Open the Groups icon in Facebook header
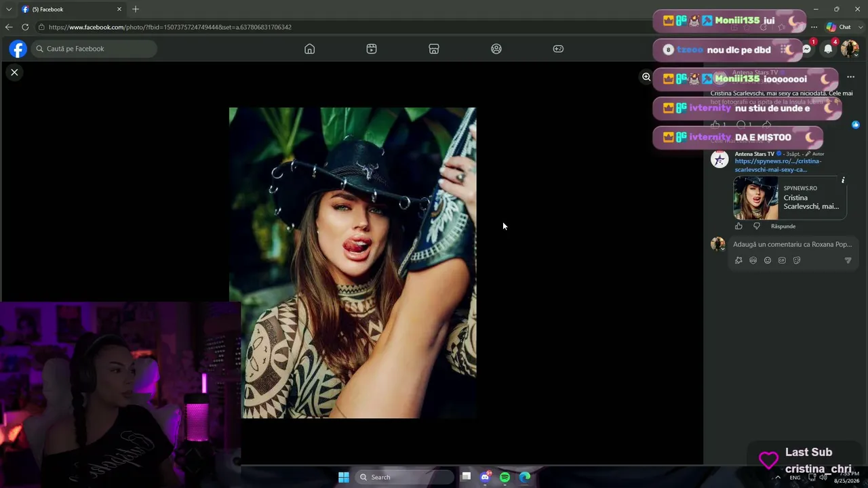This screenshot has width=868, height=488. point(496,49)
